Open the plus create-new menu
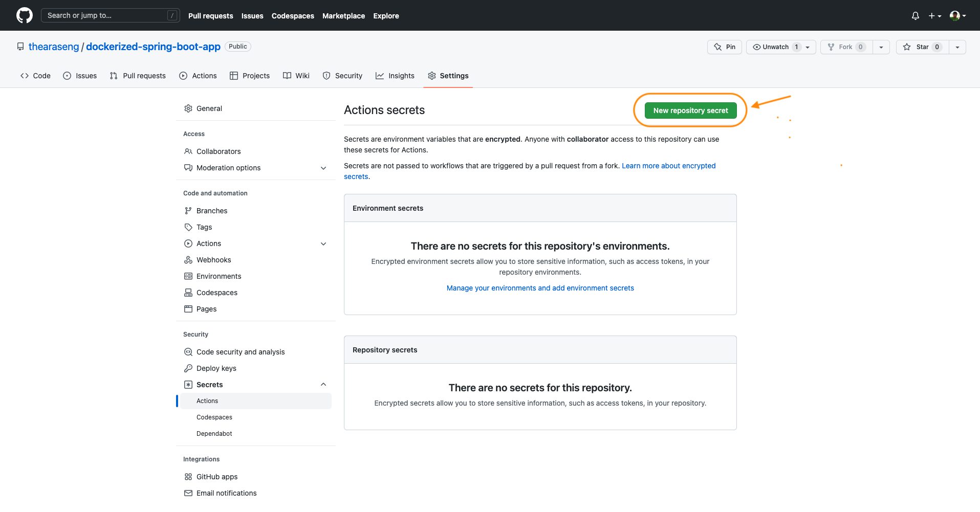 (935, 16)
